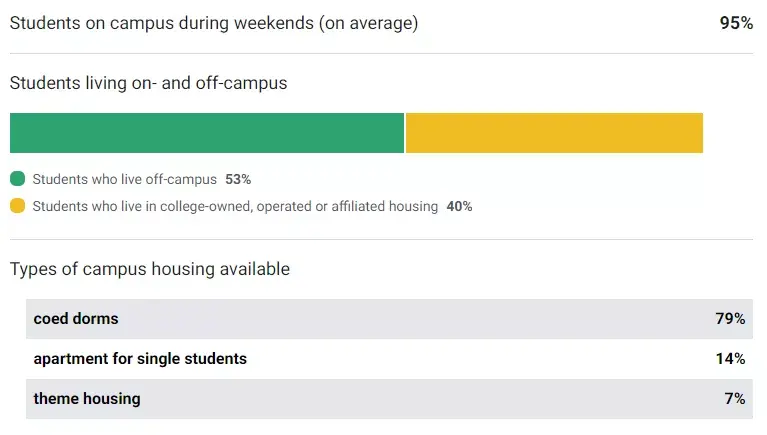This screenshot has width=767, height=435.
Task: Click the green off-campus bar segment
Action: pos(207,133)
